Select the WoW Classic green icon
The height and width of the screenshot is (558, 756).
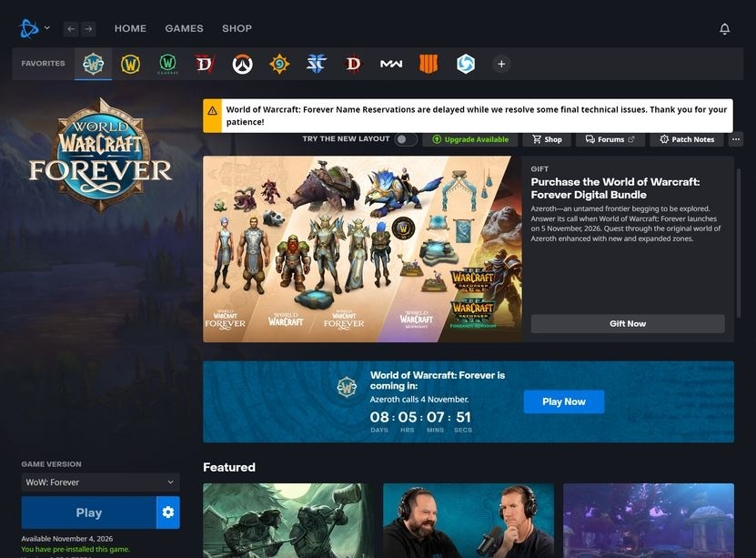click(167, 64)
